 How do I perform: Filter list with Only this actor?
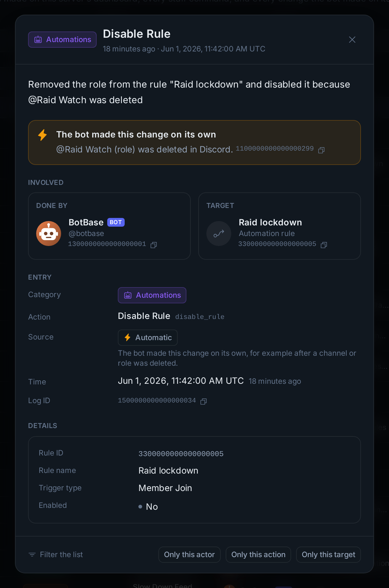(x=190, y=555)
